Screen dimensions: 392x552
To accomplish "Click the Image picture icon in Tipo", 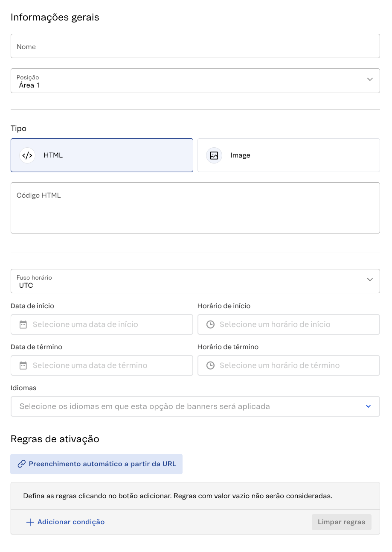I will pyautogui.click(x=214, y=155).
